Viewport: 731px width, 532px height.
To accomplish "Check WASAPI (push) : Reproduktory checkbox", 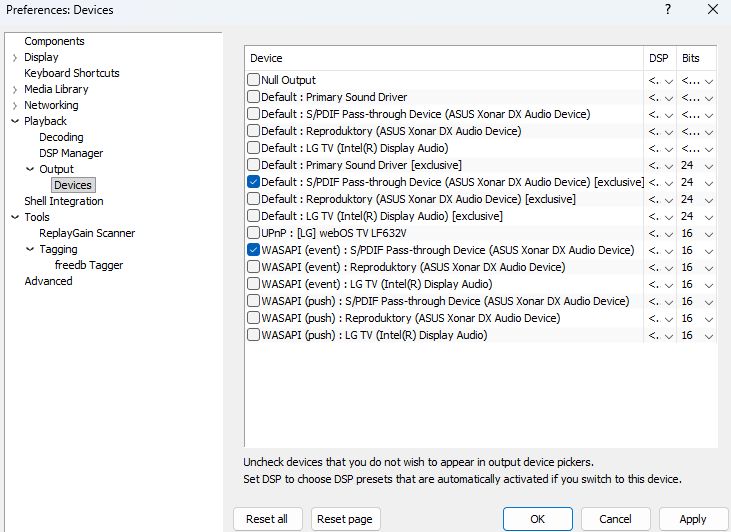I will 253,318.
